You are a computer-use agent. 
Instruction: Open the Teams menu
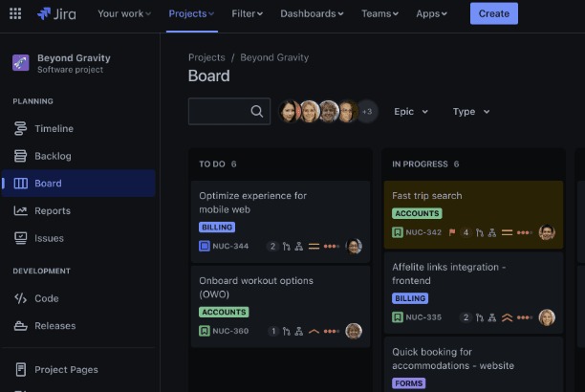point(379,13)
